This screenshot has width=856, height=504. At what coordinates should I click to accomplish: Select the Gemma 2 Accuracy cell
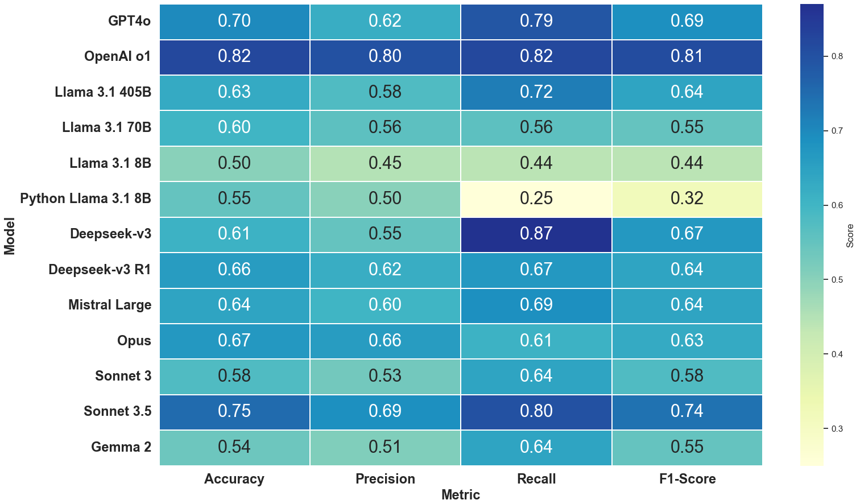[x=234, y=447]
